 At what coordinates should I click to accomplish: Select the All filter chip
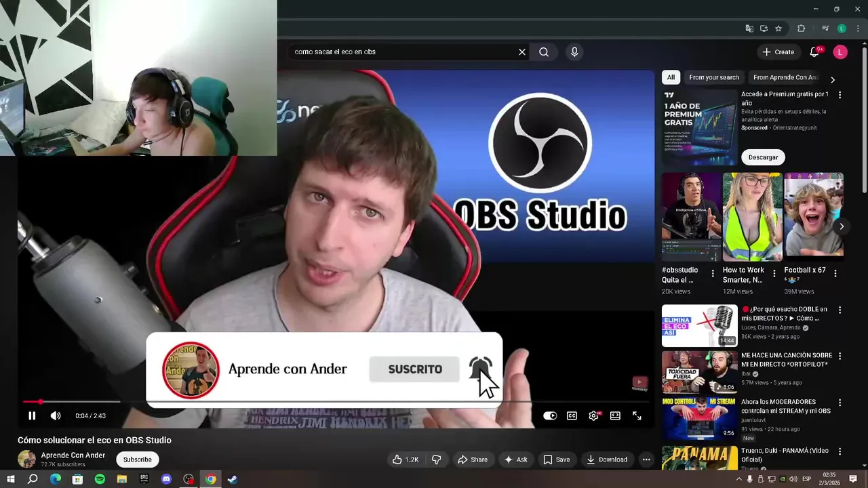[x=671, y=77]
